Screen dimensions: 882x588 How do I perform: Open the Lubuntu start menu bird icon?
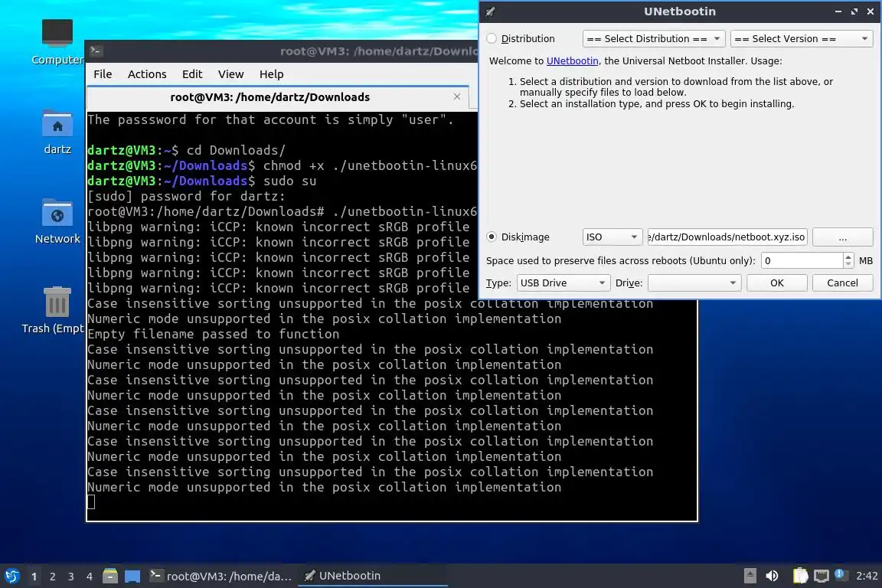pos(12,576)
